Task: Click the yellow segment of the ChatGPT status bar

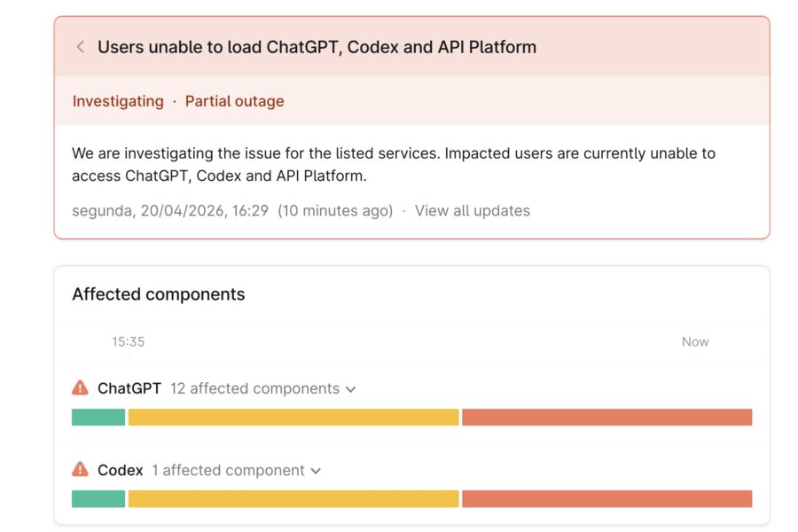Action: tap(293, 414)
